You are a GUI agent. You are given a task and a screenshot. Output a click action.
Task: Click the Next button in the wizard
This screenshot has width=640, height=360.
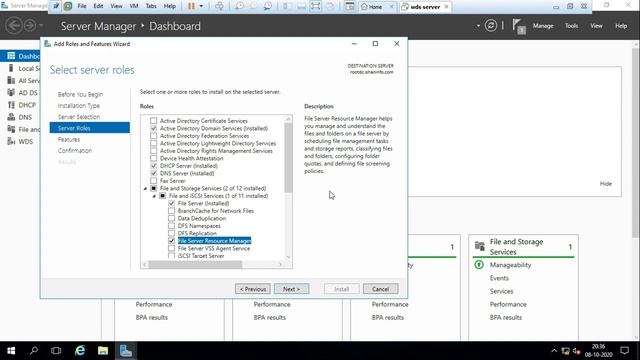pyautogui.click(x=291, y=289)
